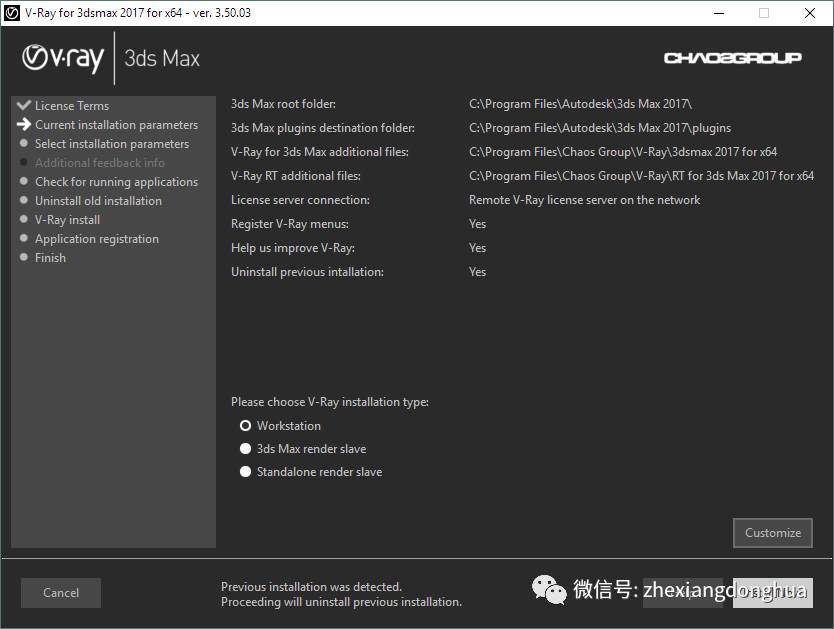Click 'Please choose V-Ray installation type' text
The width and height of the screenshot is (834, 629).
(330, 402)
